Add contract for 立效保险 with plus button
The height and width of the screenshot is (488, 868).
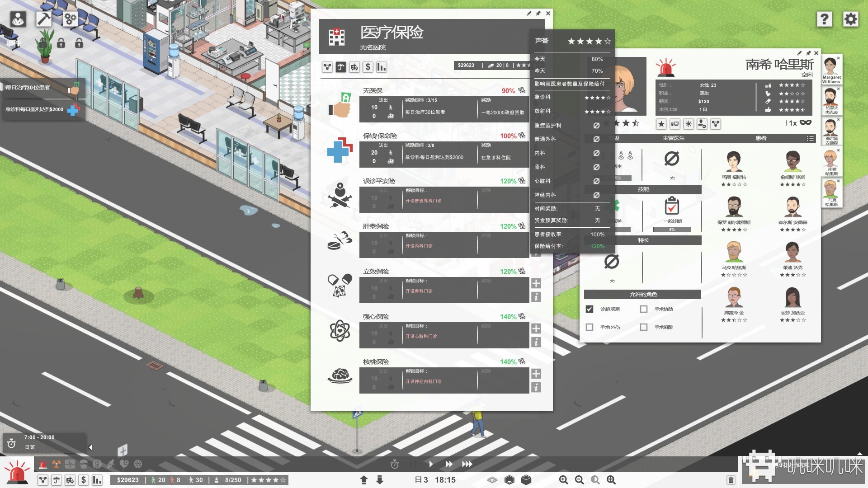point(536,283)
